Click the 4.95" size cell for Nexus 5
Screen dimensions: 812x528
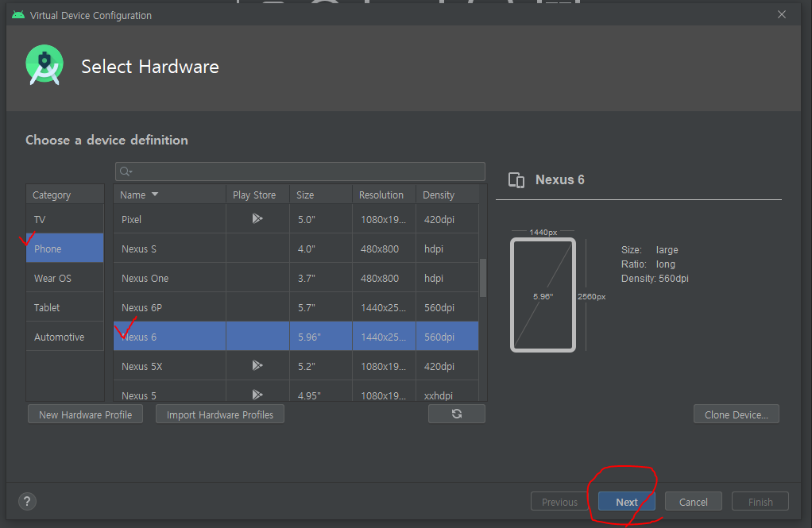pyautogui.click(x=321, y=391)
